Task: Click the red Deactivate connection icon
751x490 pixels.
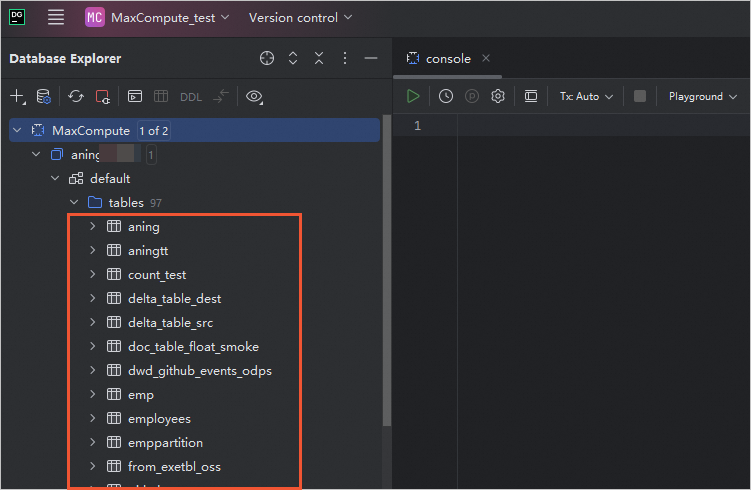Action: (x=102, y=97)
